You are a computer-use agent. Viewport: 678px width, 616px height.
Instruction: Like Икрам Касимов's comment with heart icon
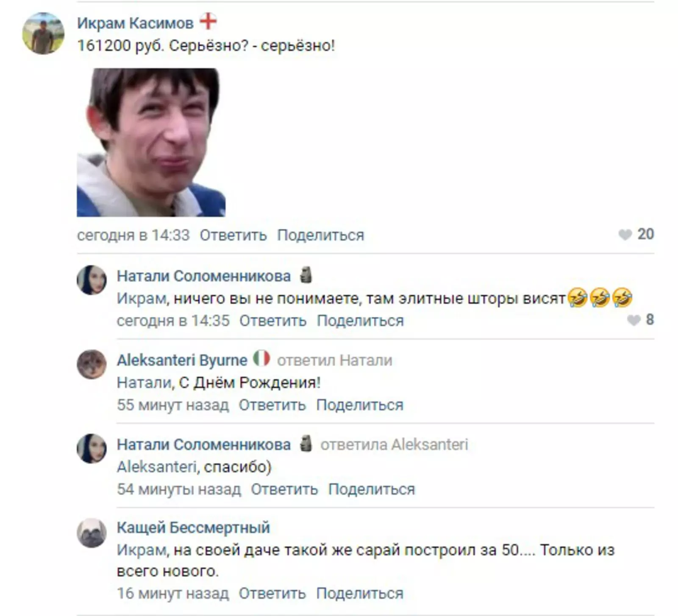[x=625, y=234]
